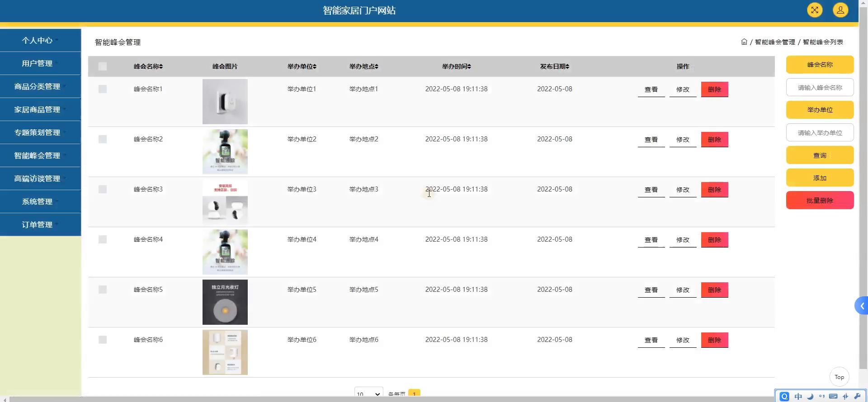This screenshot has width=868, height=402.
Task: Focus the 请输入举办单位 input field
Action: click(820, 132)
